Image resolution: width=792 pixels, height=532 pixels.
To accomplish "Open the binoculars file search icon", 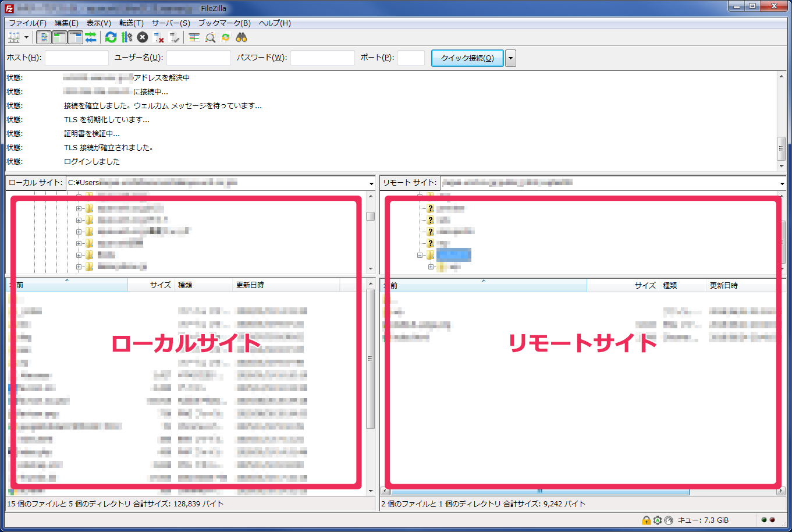I will click(x=241, y=38).
